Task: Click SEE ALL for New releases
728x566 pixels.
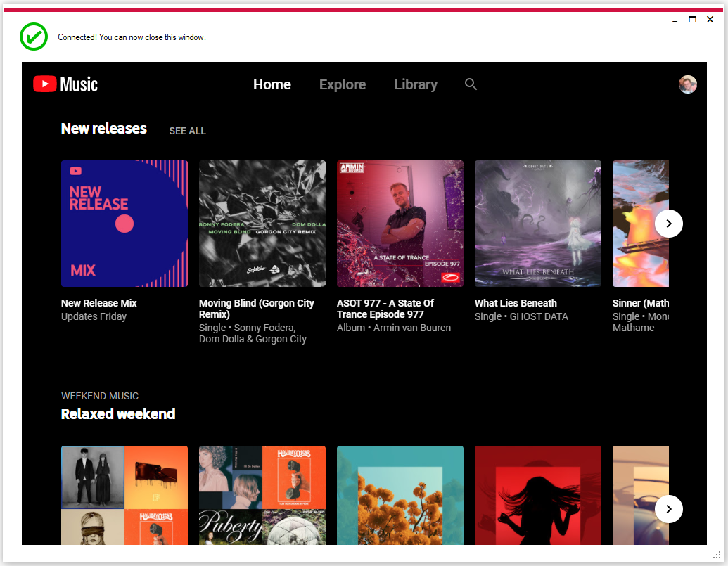Action: point(188,131)
